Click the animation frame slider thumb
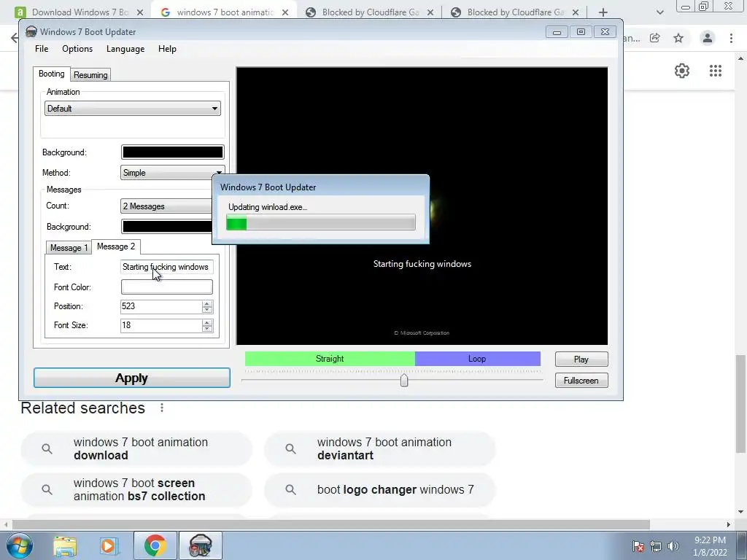 404,380
